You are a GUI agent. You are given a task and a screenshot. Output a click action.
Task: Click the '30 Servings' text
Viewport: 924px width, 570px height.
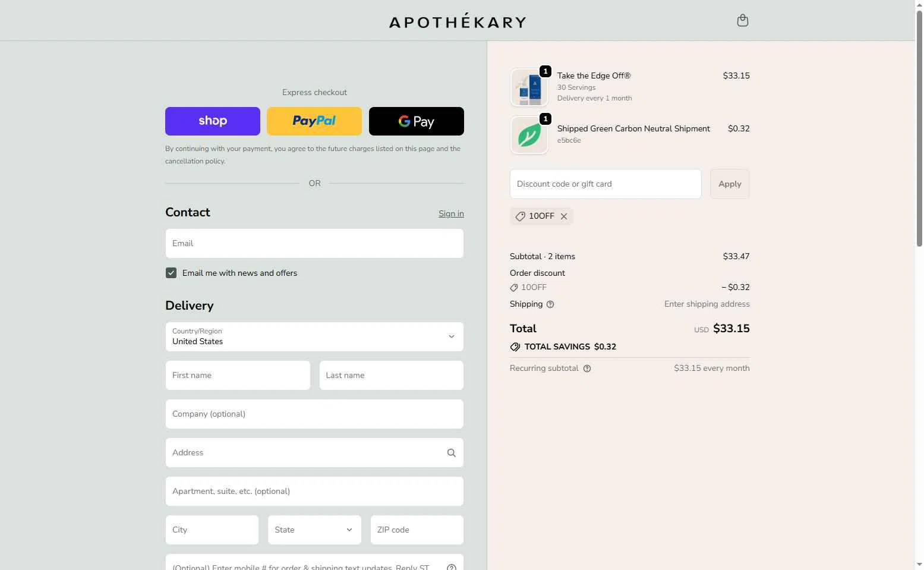tap(576, 88)
